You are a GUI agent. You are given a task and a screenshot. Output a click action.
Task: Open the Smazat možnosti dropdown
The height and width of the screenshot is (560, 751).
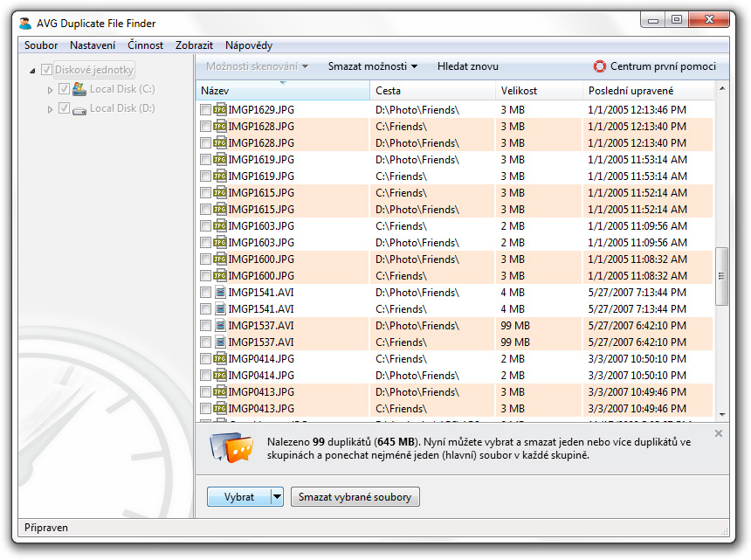[x=372, y=66]
